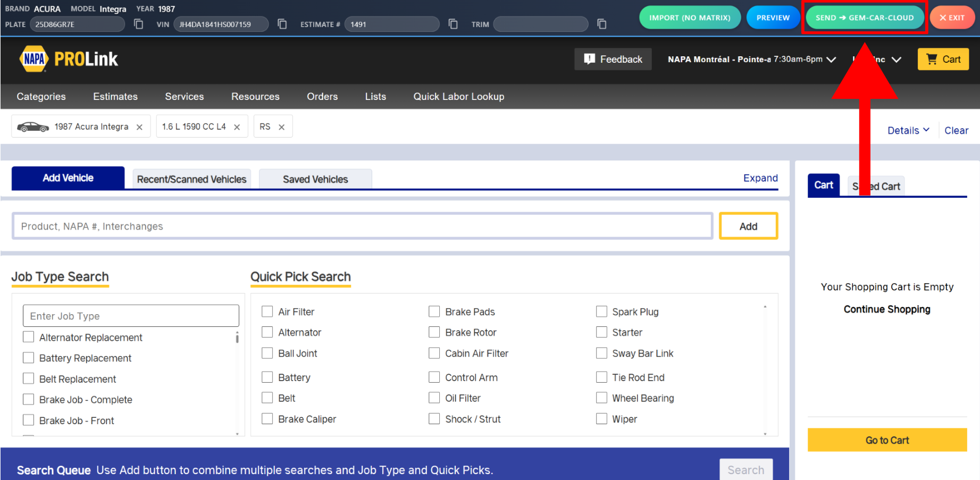Mark the Wiper checkbox
The height and width of the screenshot is (480, 980).
click(601, 419)
